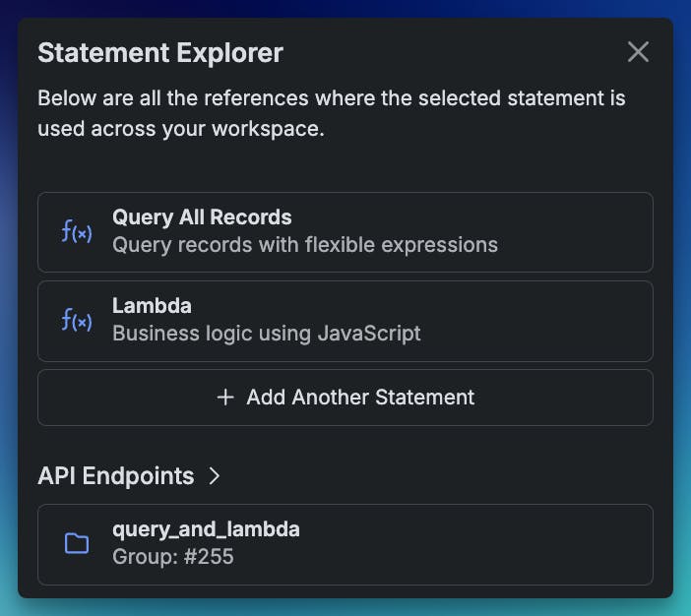Open the query_and_lambda endpoint name
The image size is (691, 616).
[206, 529]
